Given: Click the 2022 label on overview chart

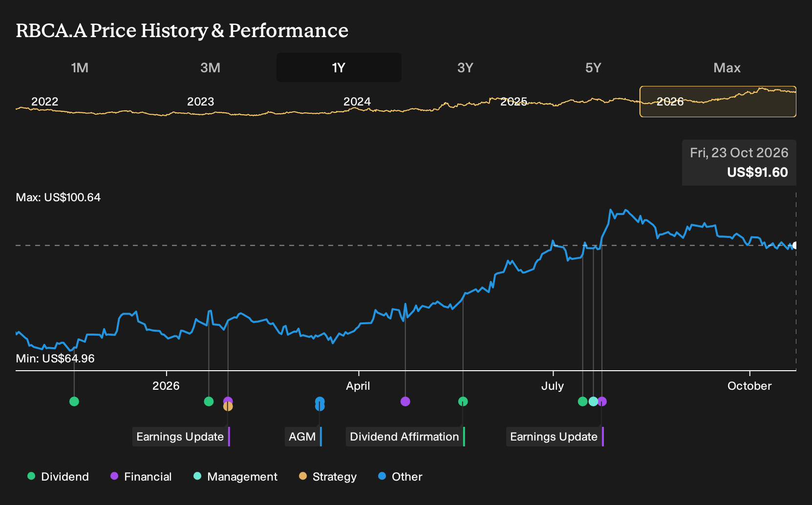Looking at the screenshot, I should (45, 102).
